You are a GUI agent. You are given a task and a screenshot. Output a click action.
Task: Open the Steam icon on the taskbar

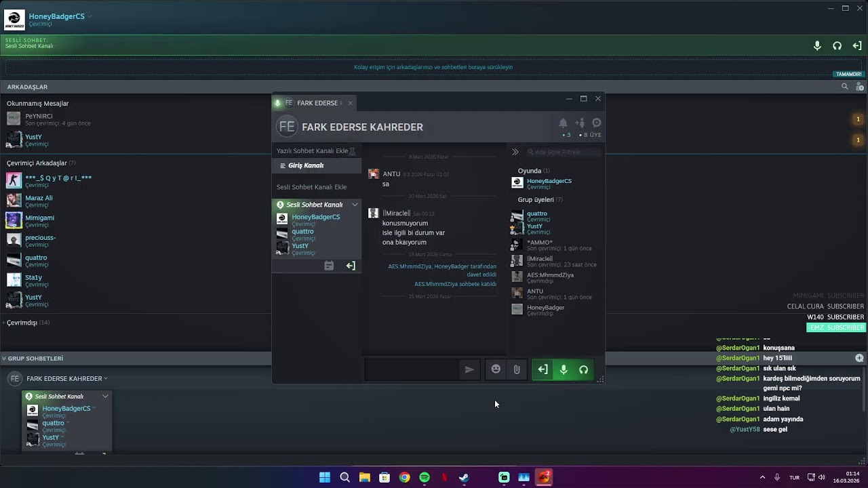tap(464, 477)
